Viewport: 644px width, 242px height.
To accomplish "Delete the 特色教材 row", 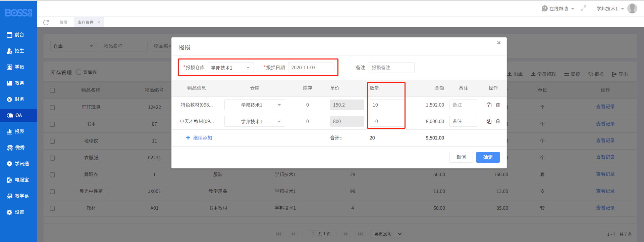I will pyautogui.click(x=498, y=105).
